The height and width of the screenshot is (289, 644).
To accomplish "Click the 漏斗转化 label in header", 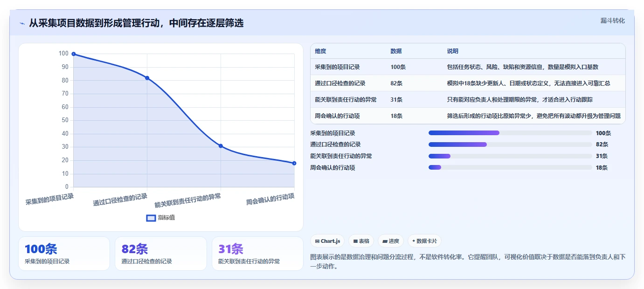I will (x=612, y=21).
